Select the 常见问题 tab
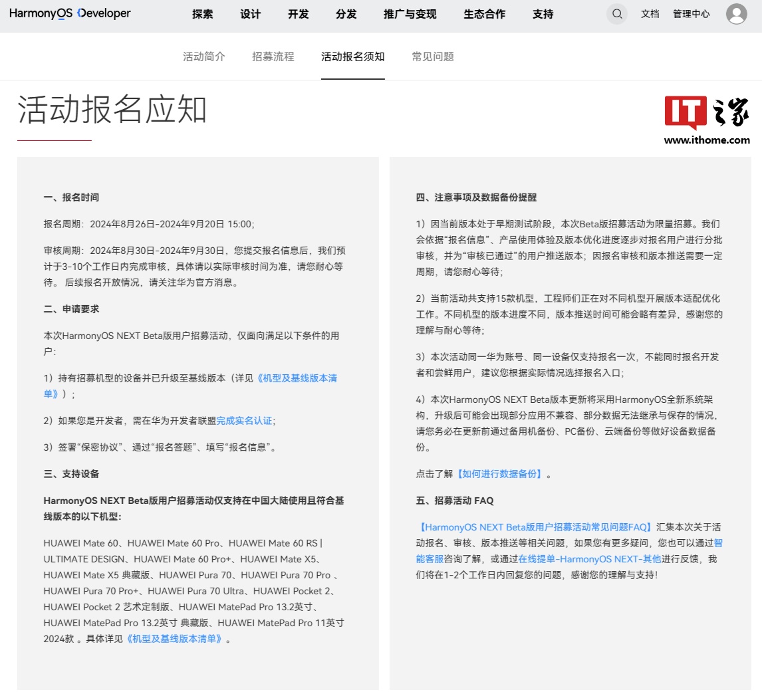The image size is (762, 700). click(433, 57)
